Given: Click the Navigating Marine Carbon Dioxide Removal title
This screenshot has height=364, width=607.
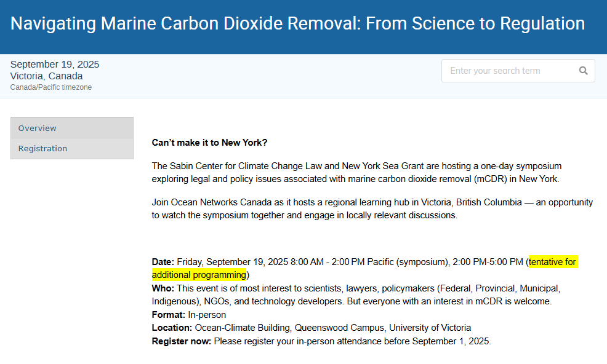Looking at the screenshot, I should tap(297, 24).
